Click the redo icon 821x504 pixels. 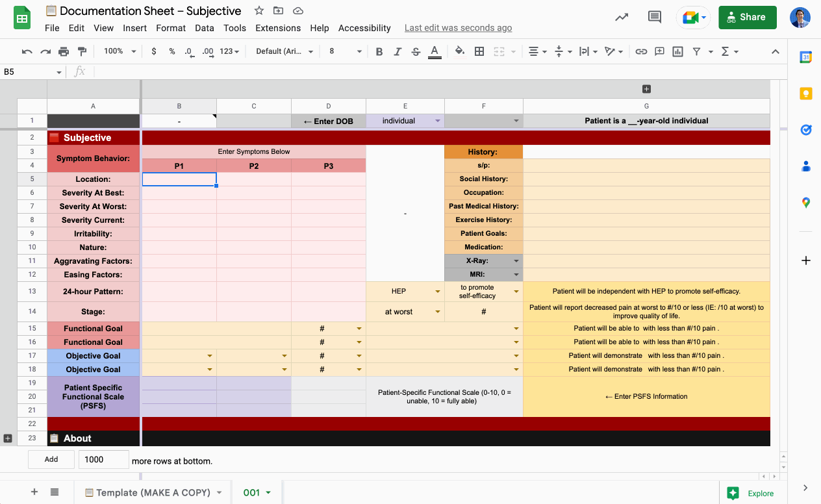[45, 51]
